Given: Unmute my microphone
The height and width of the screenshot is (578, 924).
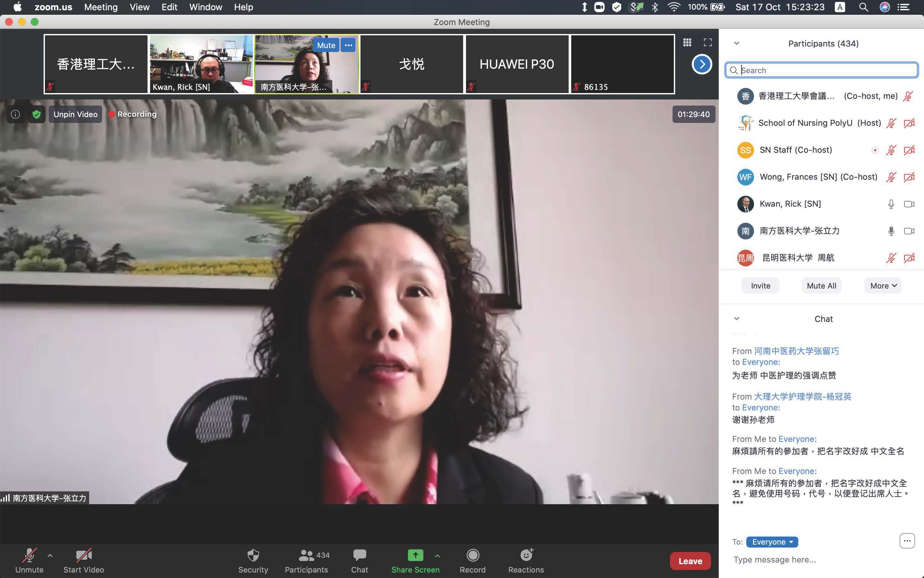Looking at the screenshot, I should click(30, 556).
